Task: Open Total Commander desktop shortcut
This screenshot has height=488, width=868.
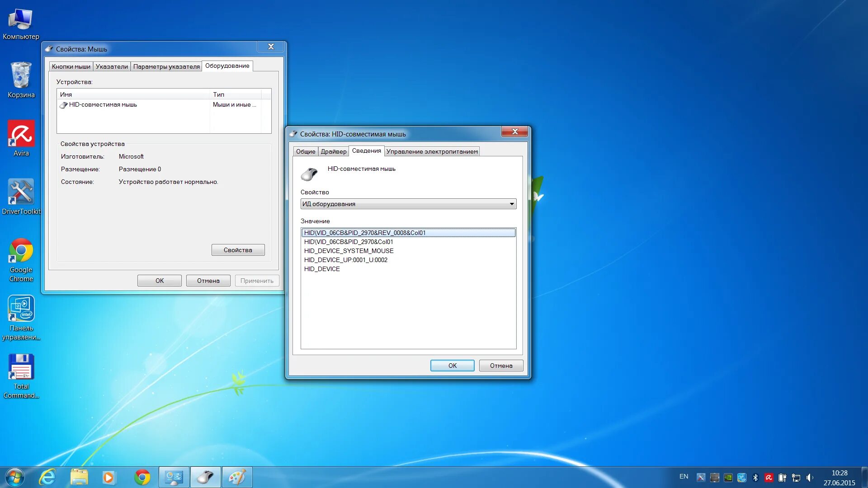Action: point(21,368)
